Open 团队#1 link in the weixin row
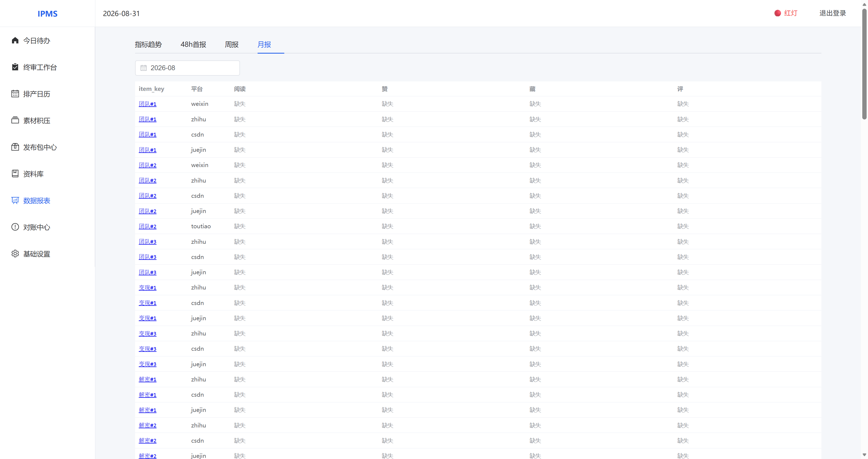 (x=148, y=104)
